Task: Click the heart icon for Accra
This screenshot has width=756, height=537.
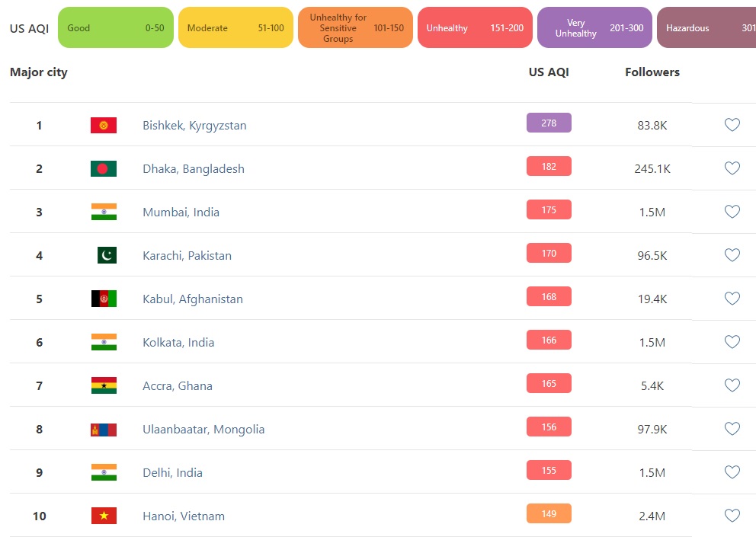Action: pyautogui.click(x=732, y=385)
